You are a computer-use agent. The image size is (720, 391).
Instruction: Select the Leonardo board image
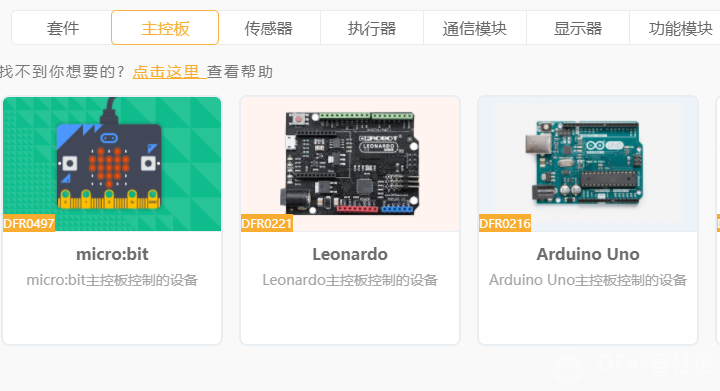point(350,164)
